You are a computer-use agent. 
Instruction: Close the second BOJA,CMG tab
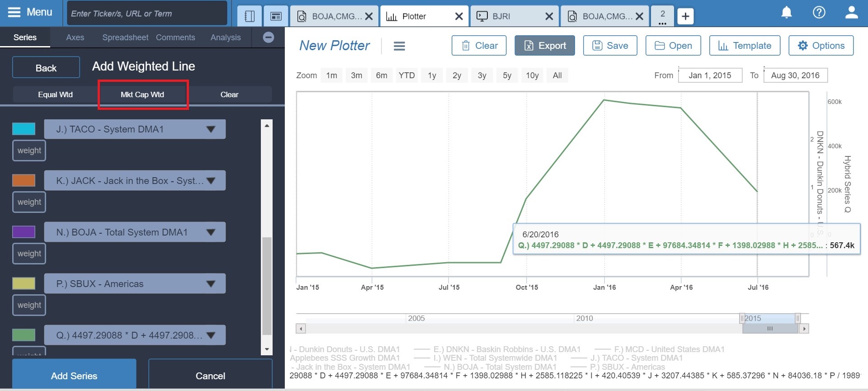click(x=639, y=17)
